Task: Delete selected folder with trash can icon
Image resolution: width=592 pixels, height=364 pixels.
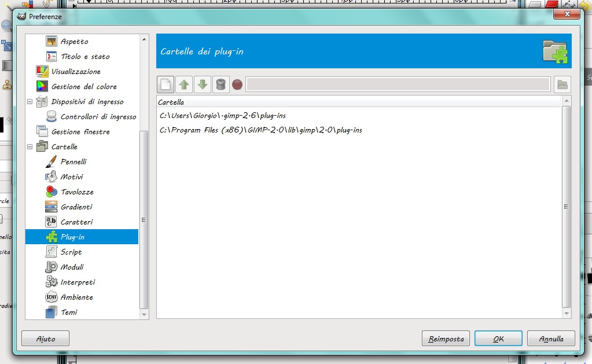Action: (x=221, y=84)
